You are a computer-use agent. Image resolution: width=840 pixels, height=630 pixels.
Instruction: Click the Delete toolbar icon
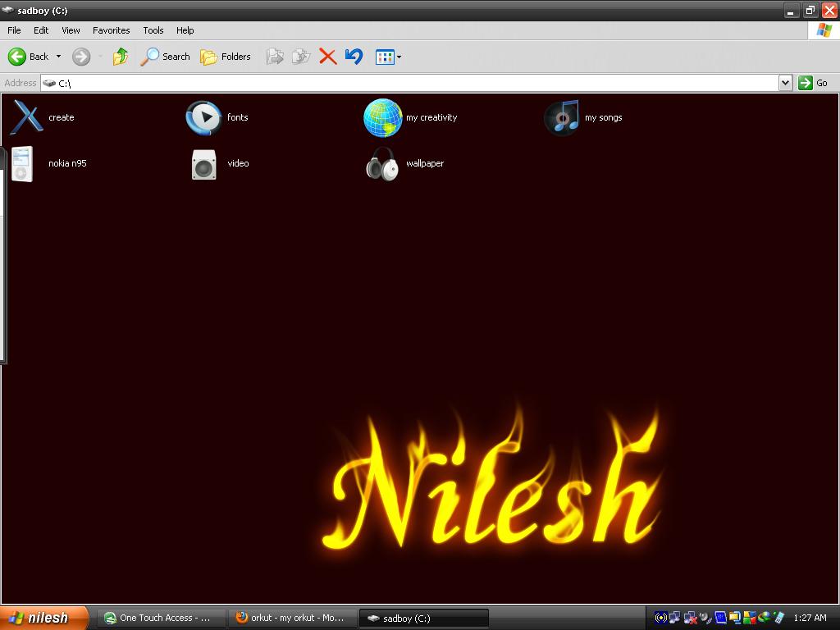[x=327, y=57]
